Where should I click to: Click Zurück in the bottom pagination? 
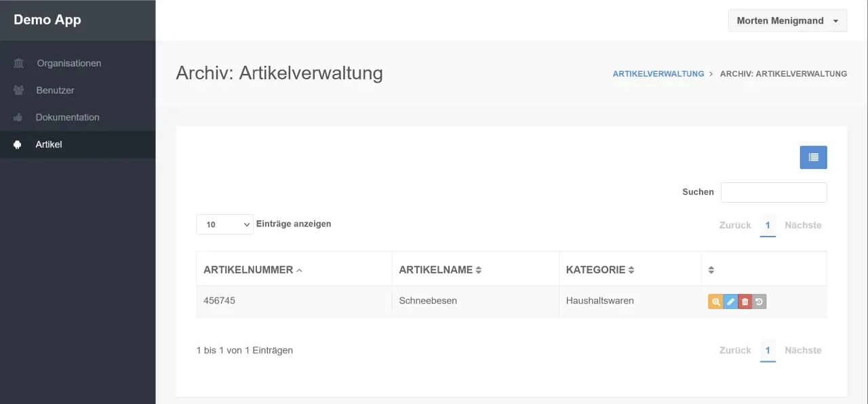click(x=735, y=350)
